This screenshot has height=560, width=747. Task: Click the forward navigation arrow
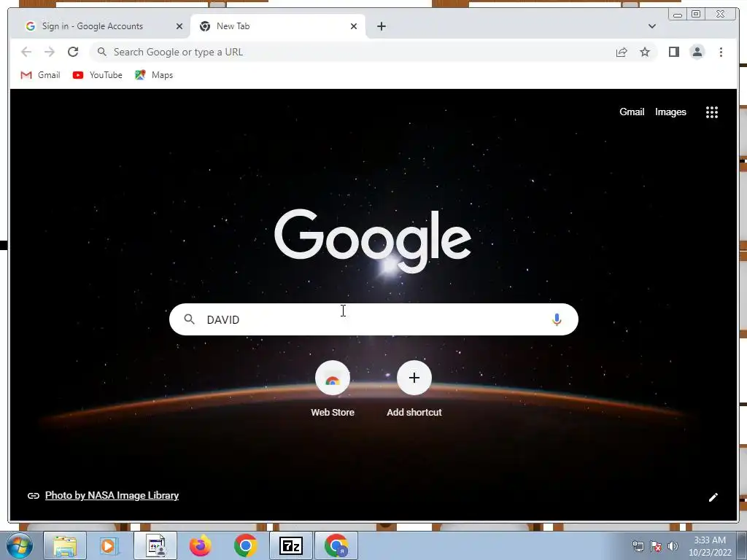(50, 52)
